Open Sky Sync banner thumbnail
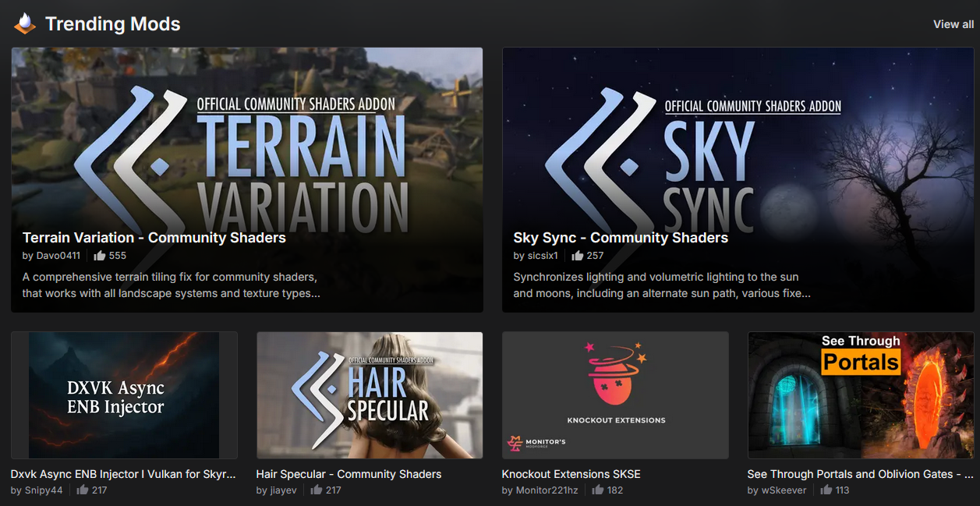The height and width of the screenshot is (506, 980). [738, 180]
